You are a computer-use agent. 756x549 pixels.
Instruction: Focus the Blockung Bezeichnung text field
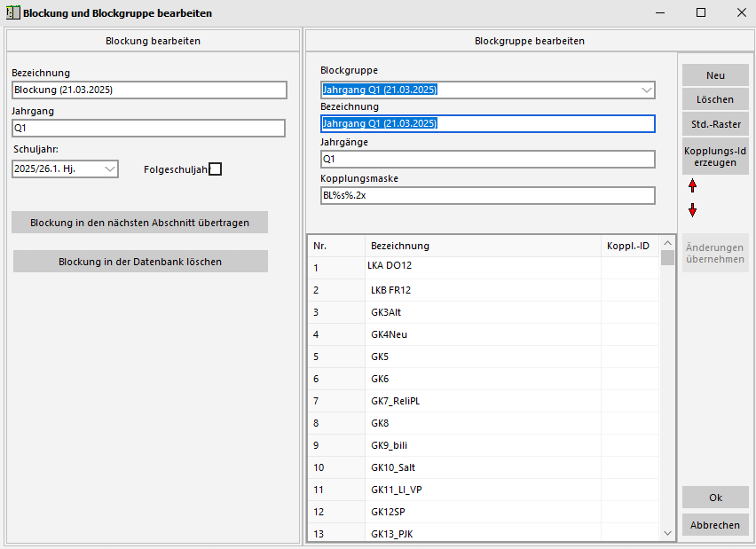[149, 90]
